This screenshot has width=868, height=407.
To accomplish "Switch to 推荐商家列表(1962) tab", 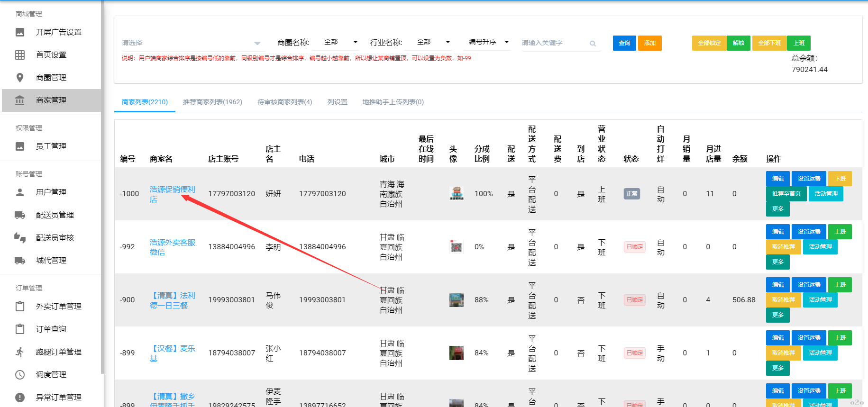I will [x=212, y=102].
